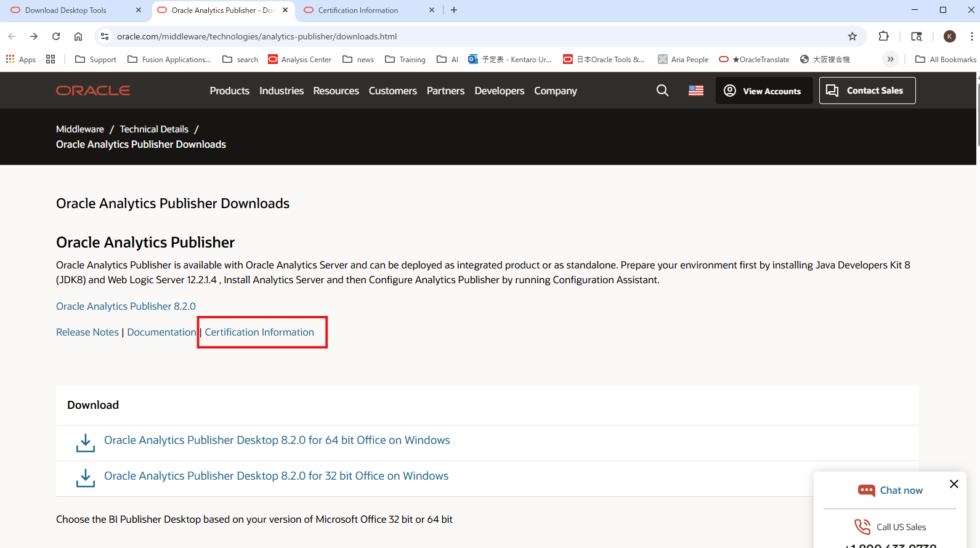Show more bookmarks with double chevron
Screen dimensions: 980x548
point(890,59)
